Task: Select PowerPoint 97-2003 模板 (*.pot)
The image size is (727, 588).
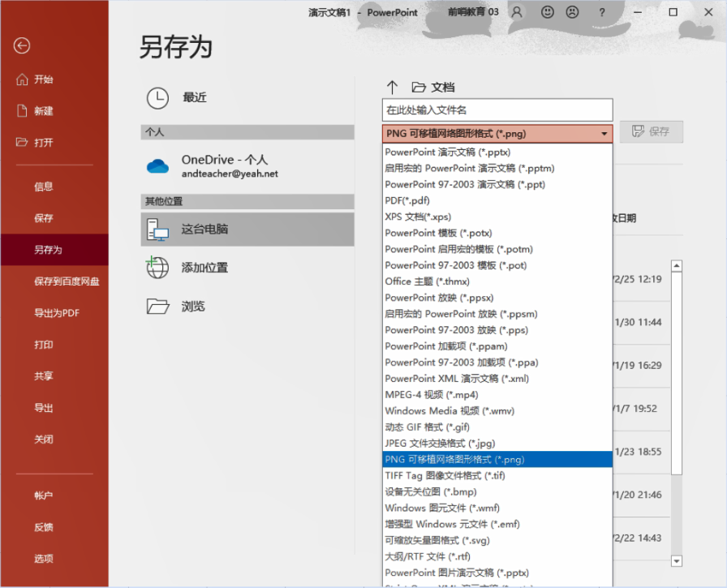Action: (x=497, y=265)
